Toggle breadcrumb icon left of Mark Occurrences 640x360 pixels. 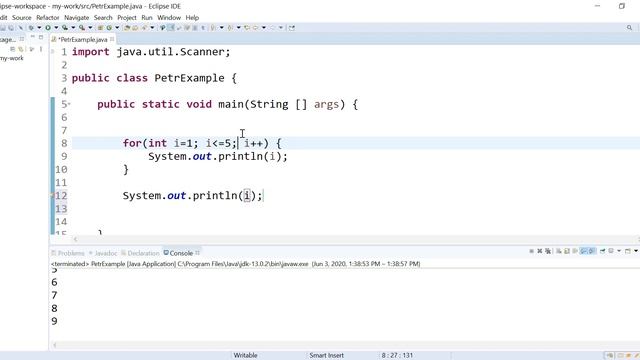point(162,28)
